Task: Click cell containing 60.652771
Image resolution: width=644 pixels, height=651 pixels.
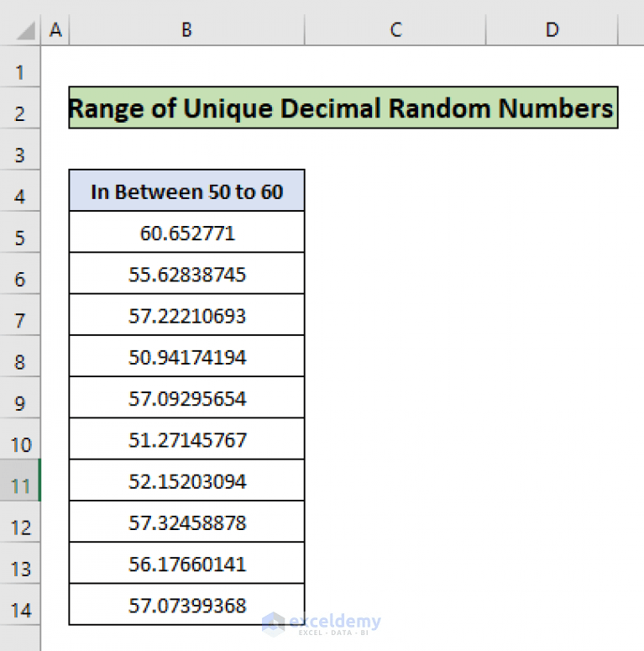Action: tap(186, 232)
